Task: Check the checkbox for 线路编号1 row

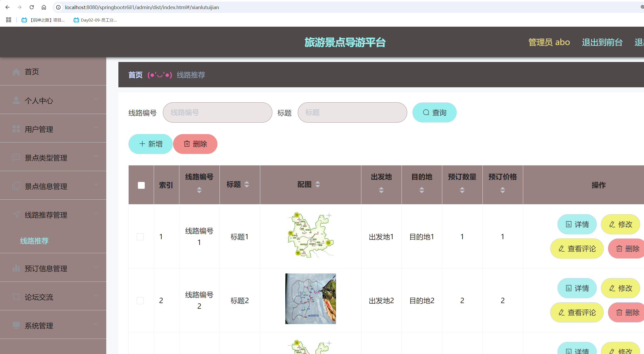Action: pyautogui.click(x=141, y=237)
